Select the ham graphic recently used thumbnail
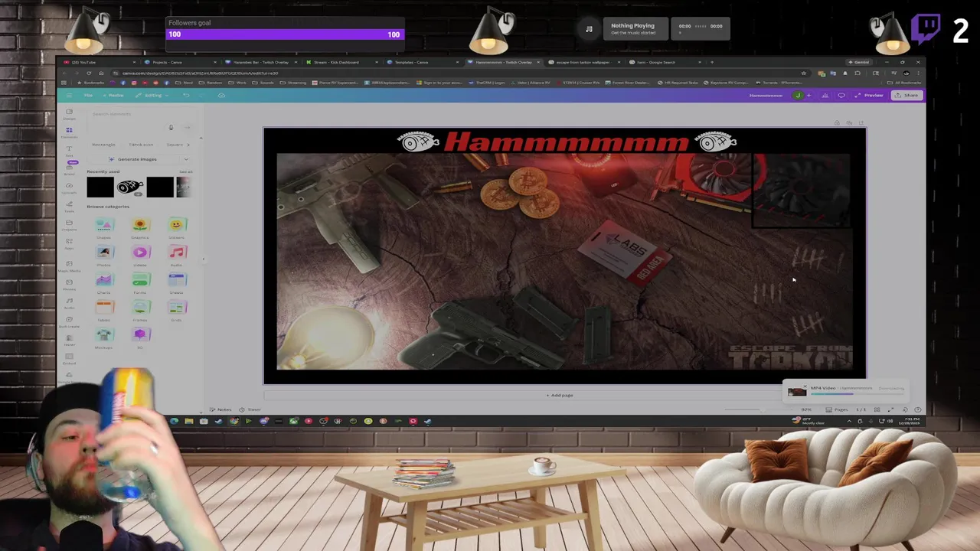Image resolution: width=980 pixels, height=551 pixels. click(130, 186)
